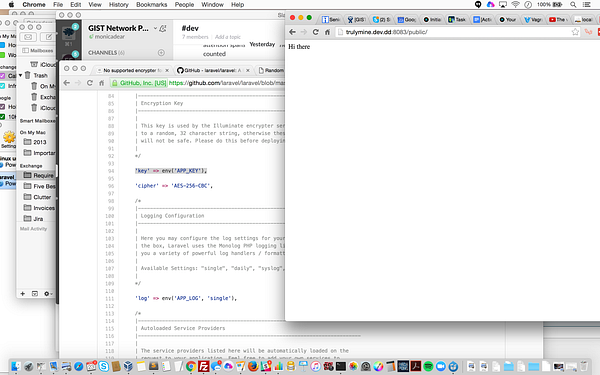Click the green GitHub, Inc. security badge
The height and width of the screenshot is (375, 600).
click(139, 83)
